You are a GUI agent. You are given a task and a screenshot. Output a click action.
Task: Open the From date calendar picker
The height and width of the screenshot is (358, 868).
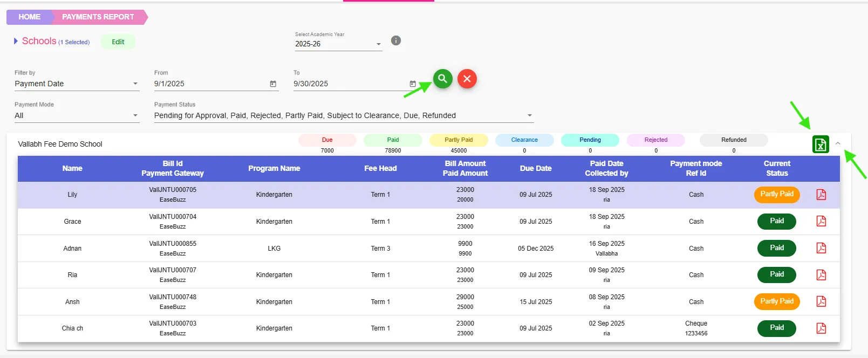pos(273,84)
